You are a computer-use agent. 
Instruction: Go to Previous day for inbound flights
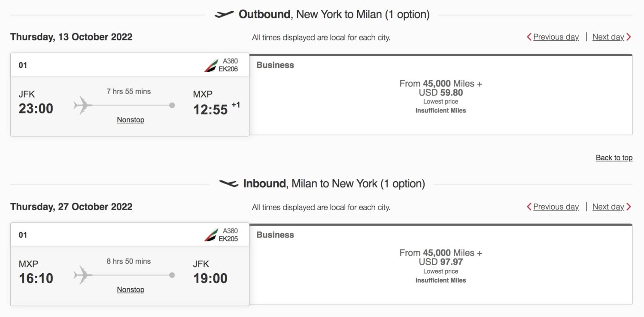[556, 207]
